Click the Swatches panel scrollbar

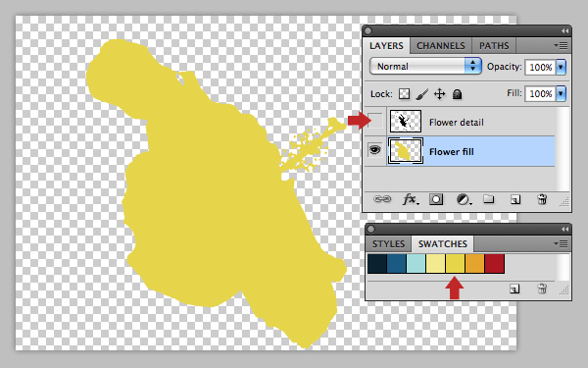click(x=563, y=267)
